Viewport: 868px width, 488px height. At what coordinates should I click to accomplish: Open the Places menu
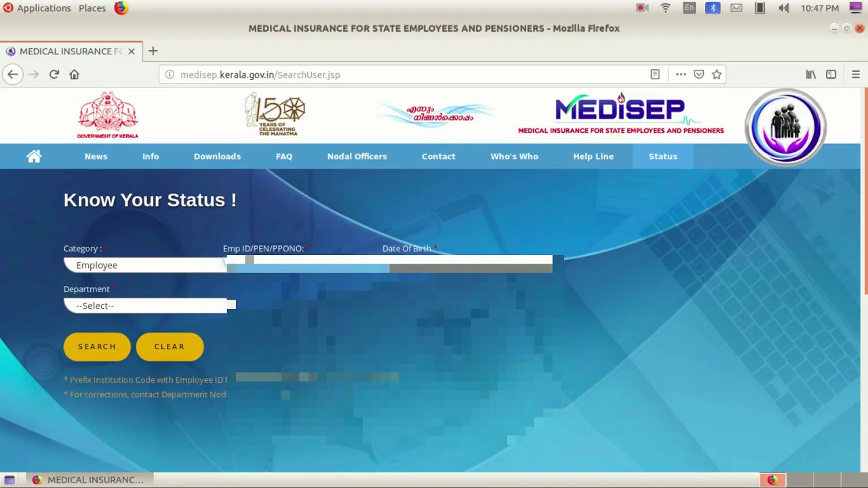(92, 8)
